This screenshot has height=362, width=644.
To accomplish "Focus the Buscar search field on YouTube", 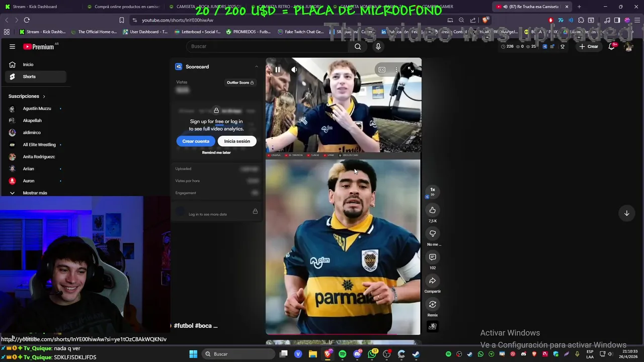I will click(x=268, y=46).
